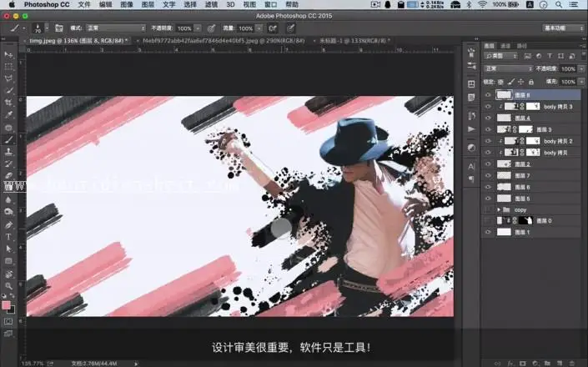Select the Pen tool
The width and height of the screenshot is (588, 367).
click(8, 224)
